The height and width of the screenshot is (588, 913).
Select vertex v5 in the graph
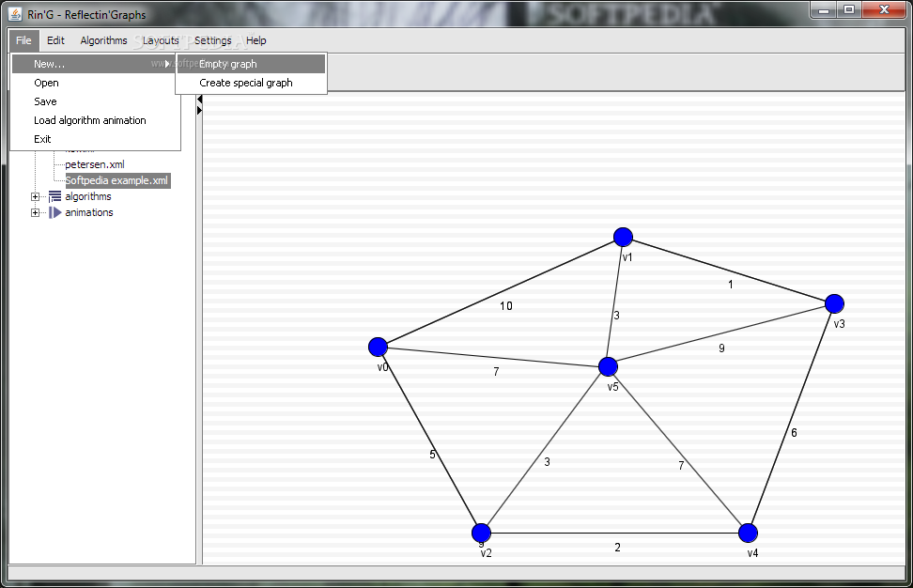click(x=608, y=366)
